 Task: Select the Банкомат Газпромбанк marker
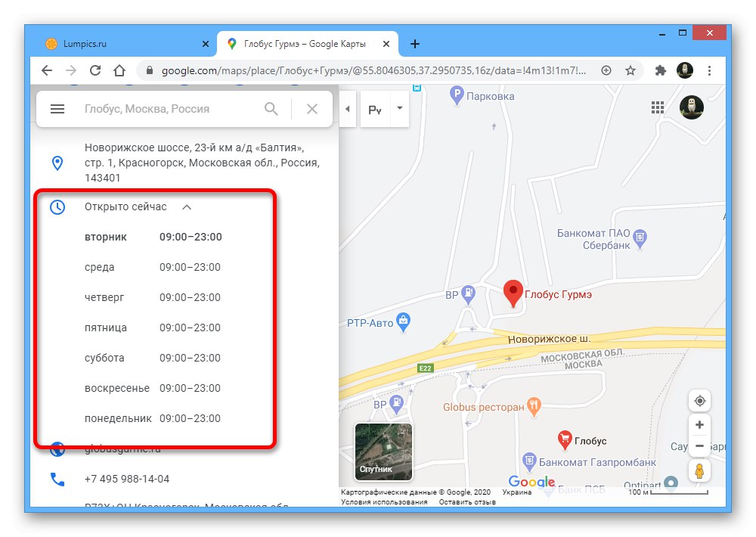pos(529,461)
